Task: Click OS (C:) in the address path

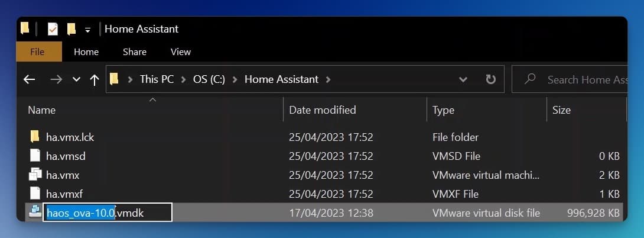Action: 209,79
